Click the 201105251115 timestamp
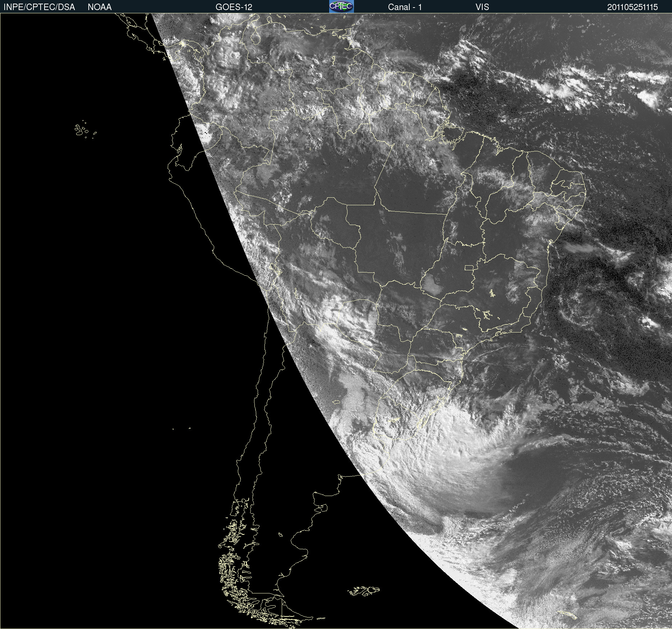The width and height of the screenshot is (672, 629). coord(632,7)
